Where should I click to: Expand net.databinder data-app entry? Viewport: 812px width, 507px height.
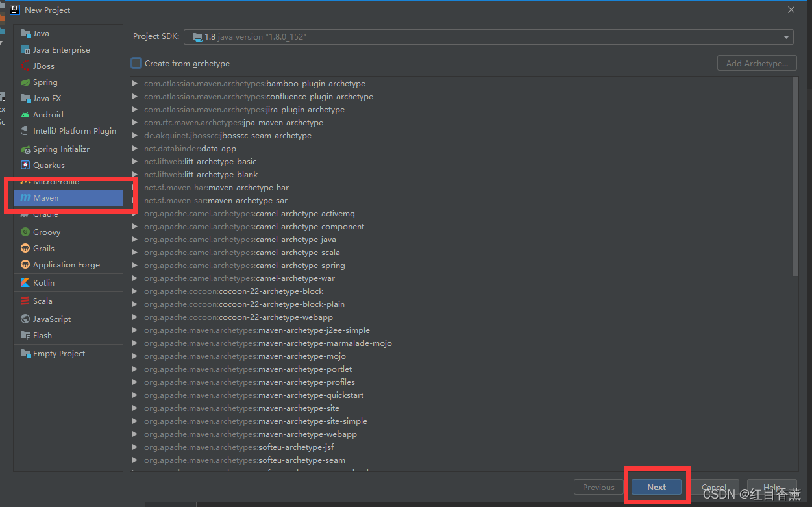[x=135, y=149]
